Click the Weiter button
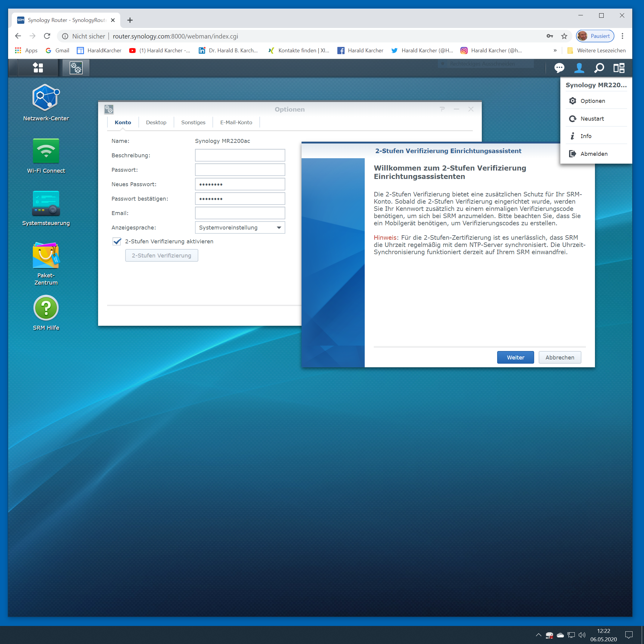The image size is (644, 644). [x=515, y=357]
